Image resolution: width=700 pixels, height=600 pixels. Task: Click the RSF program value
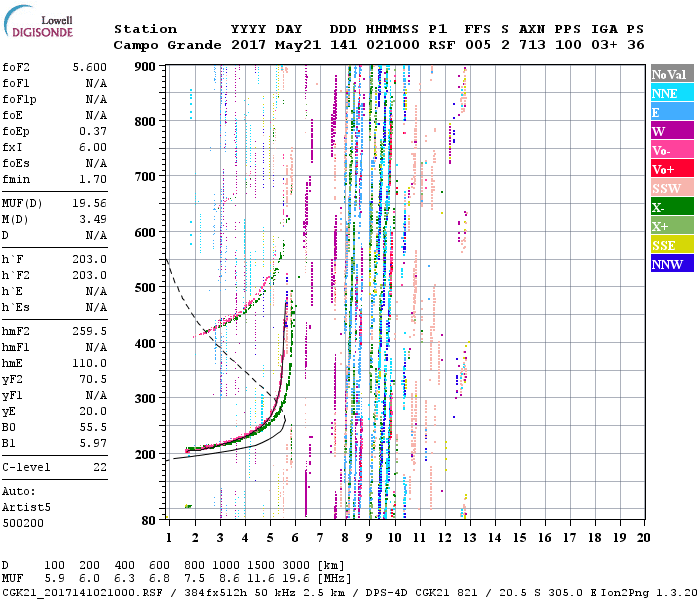coord(442,45)
